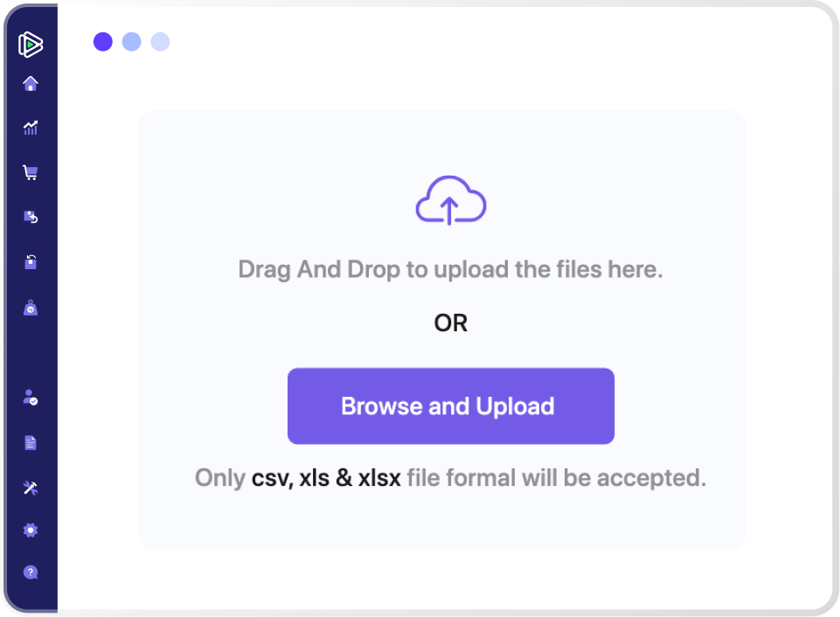Open the returns box icon
This screenshot has width=840, height=617.
pyautogui.click(x=31, y=217)
